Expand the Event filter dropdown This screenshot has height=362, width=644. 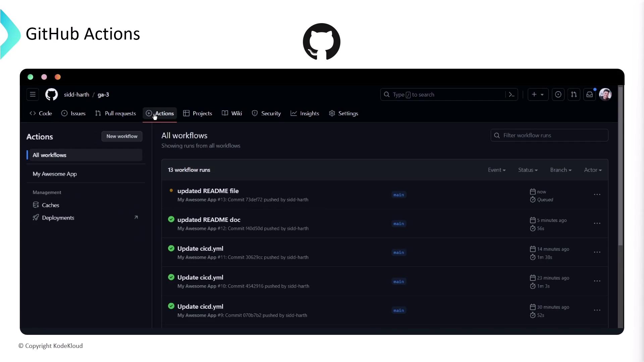click(496, 170)
